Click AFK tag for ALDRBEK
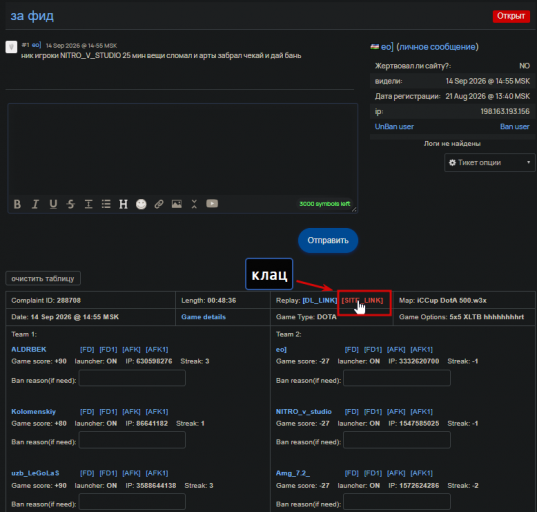537x512 pixels. pos(131,349)
